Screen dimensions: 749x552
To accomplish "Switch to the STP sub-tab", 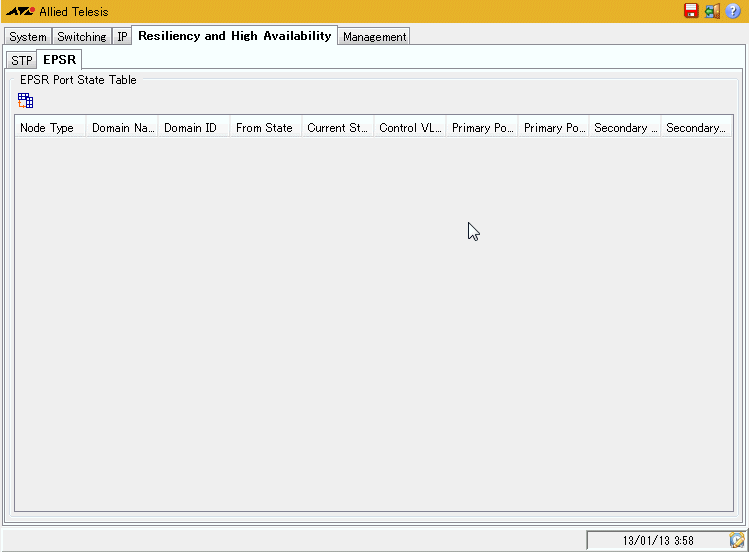I will coord(21,61).
